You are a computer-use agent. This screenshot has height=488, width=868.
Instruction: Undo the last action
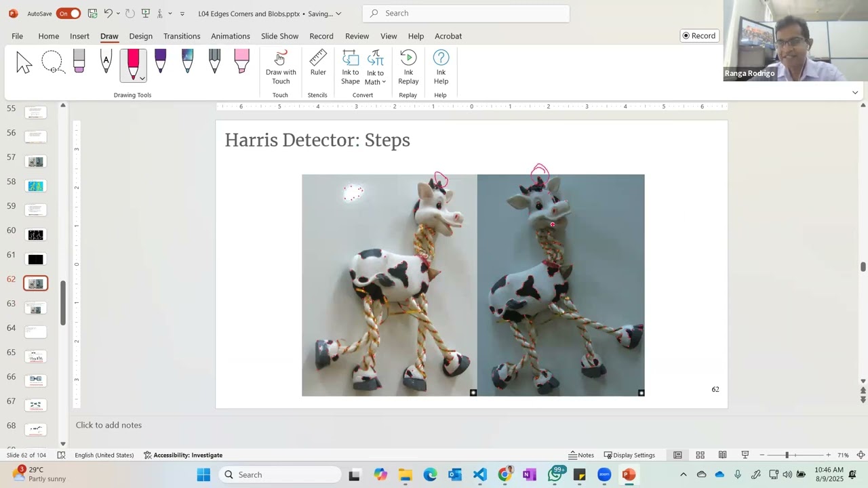point(108,14)
